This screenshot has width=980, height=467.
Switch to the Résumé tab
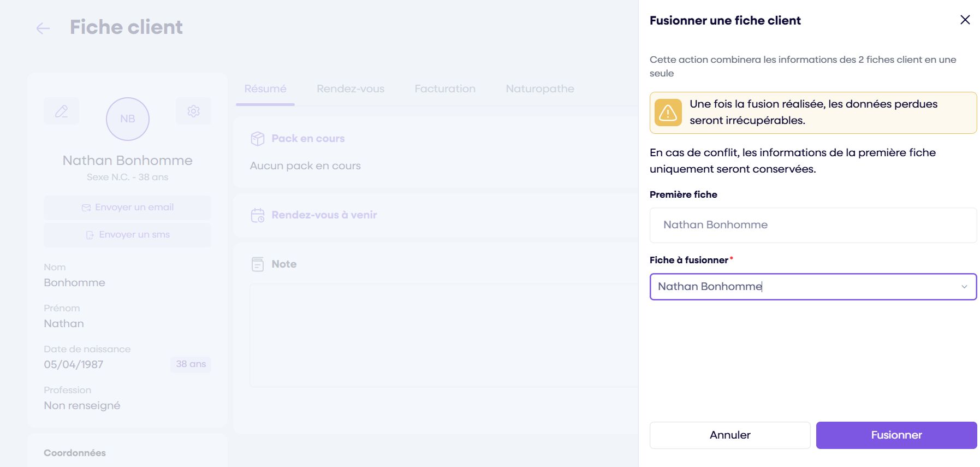coord(265,89)
